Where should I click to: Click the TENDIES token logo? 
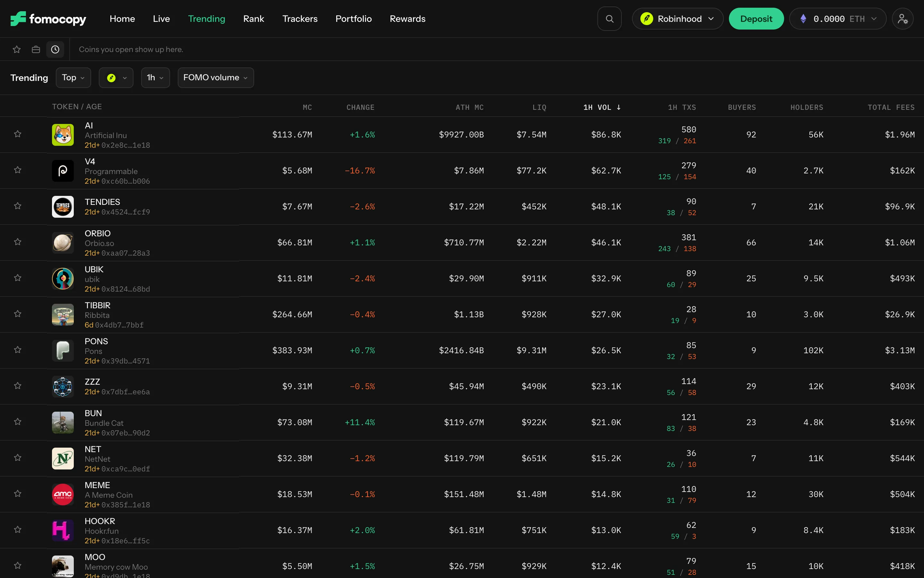(63, 206)
